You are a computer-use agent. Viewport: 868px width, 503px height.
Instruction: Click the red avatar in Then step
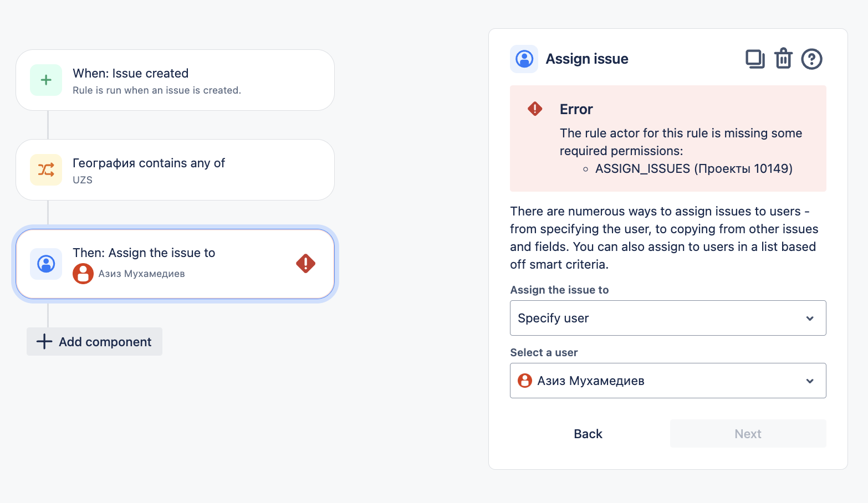pos(83,274)
